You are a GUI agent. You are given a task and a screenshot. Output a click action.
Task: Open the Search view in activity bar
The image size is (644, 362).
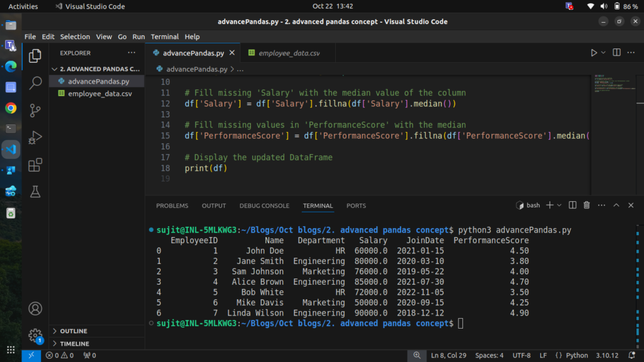[x=36, y=83]
